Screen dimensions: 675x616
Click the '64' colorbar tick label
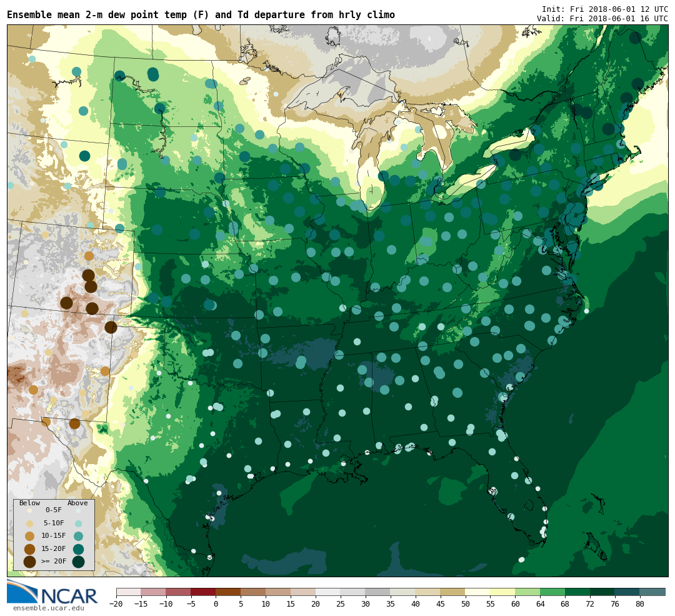[540, 604]
